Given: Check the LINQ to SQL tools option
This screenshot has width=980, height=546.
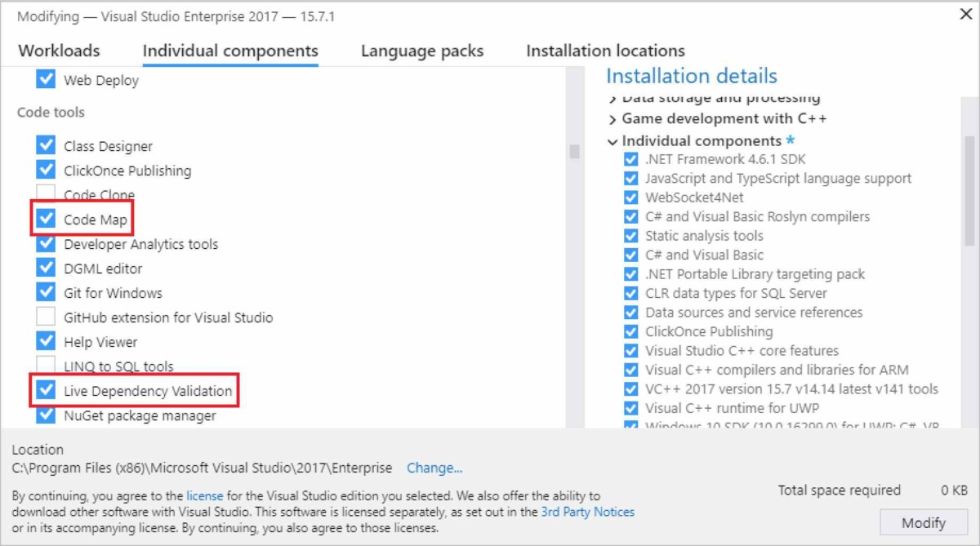Looking at the screenshot, I should click(47, 366).
